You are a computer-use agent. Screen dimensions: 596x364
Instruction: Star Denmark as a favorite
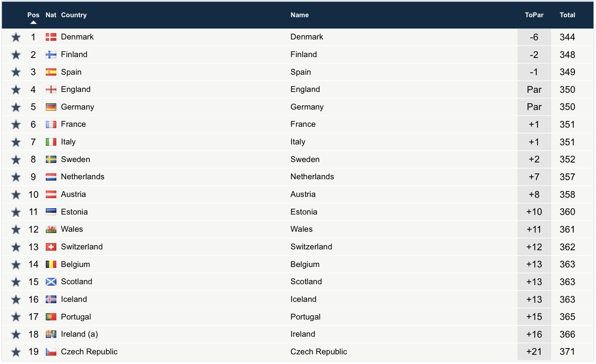pos(16,37)
